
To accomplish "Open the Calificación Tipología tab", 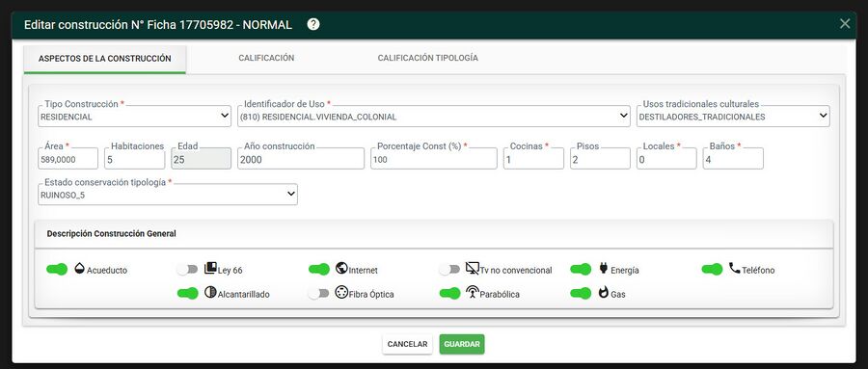I will 428,58.
